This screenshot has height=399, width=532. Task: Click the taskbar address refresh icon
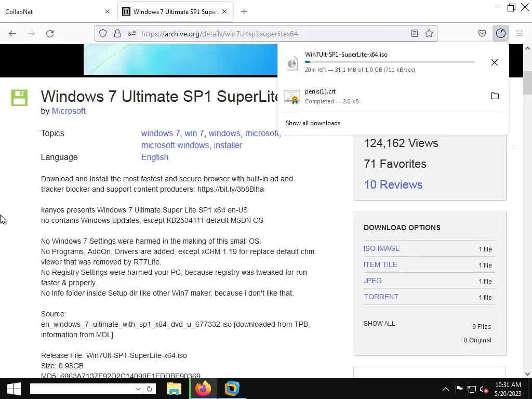point(150,389)
